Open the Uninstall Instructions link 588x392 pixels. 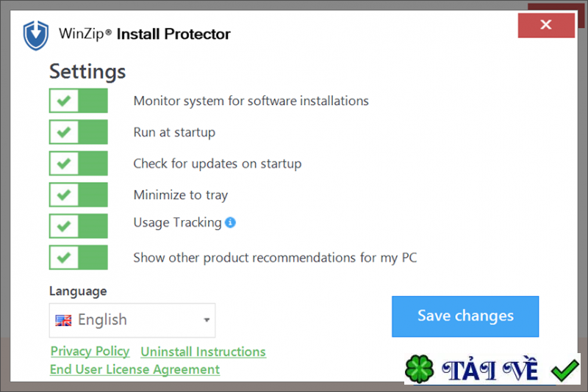tap(203, 352)
